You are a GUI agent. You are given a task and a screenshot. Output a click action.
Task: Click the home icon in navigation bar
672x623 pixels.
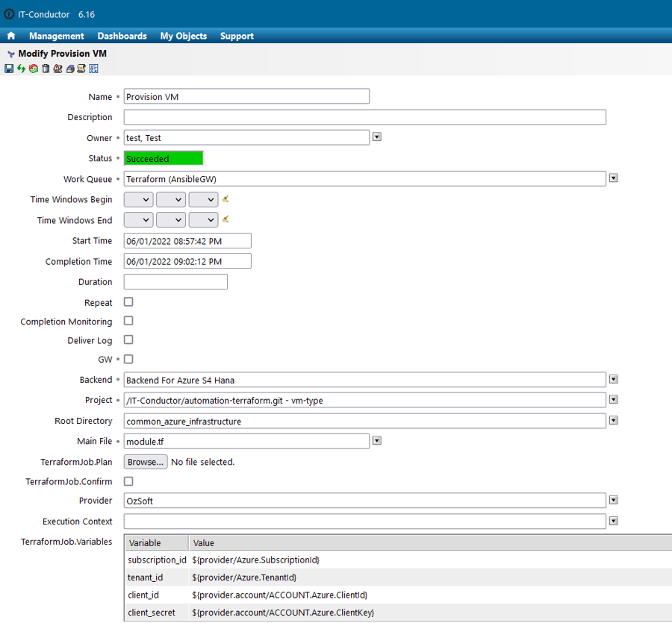(x=11, y=36)
